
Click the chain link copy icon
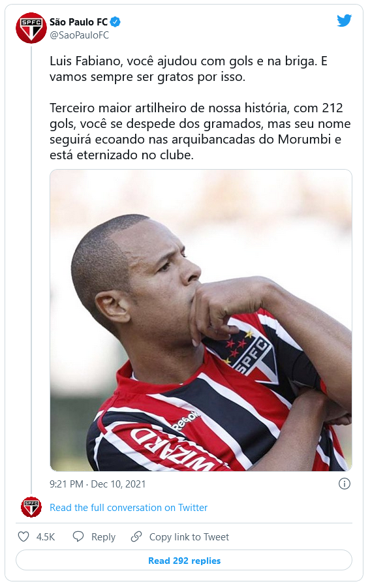(136, 536)
